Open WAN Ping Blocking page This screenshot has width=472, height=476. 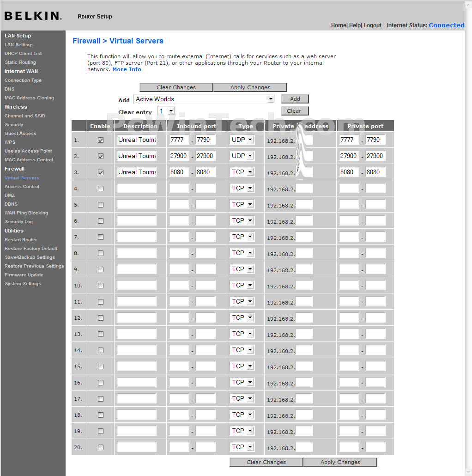(x=26, y=213)
